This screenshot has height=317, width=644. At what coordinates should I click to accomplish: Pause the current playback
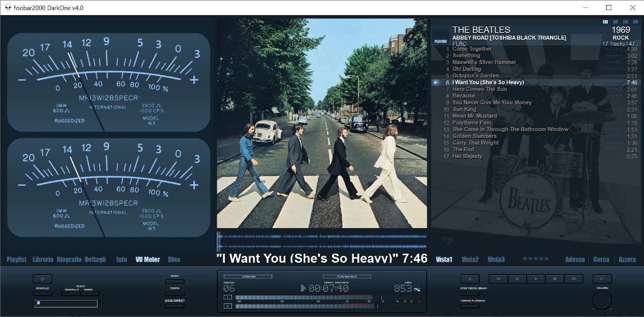point(517,279)
